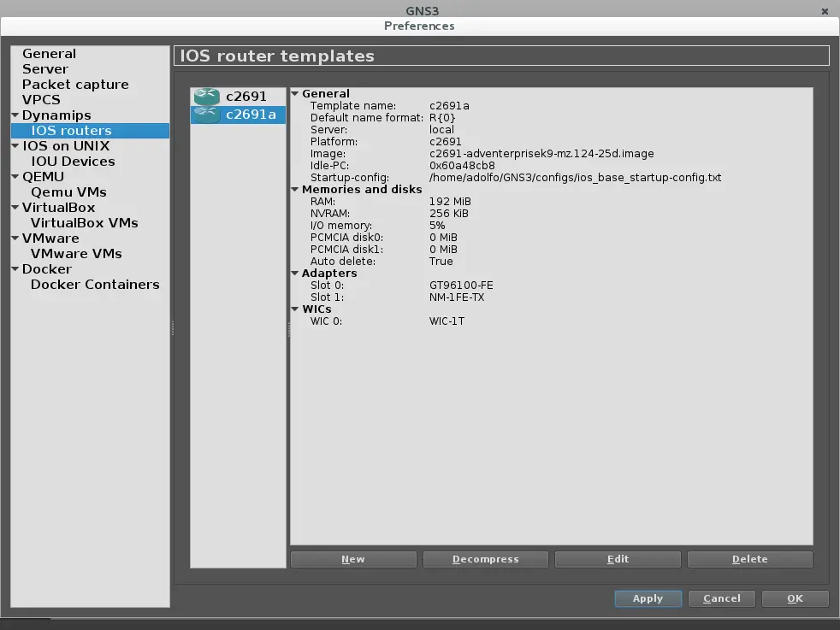The height and width of the screenshot is (630, 840).
Task: Select VirtualBox VMs in sidebar
Action: 84,222
